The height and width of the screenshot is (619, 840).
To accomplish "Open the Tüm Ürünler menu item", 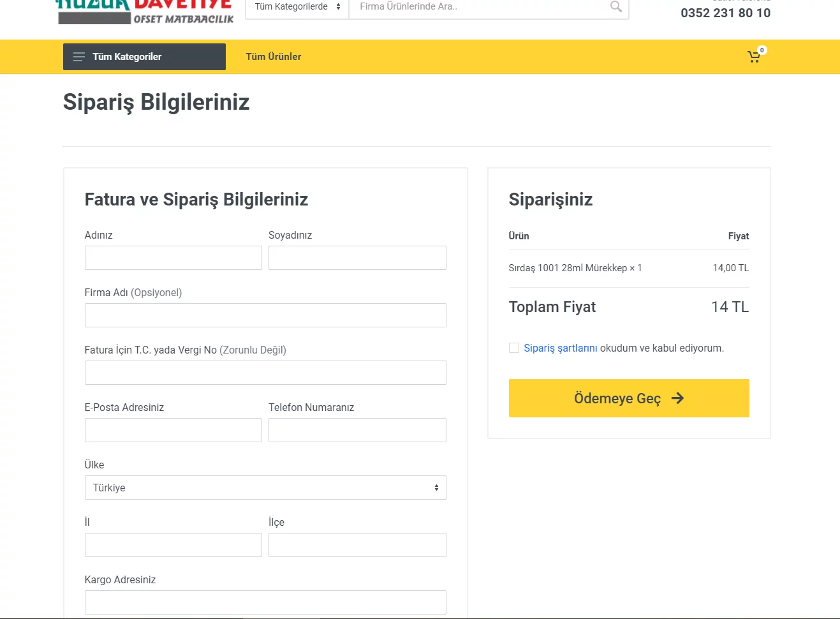I will [x=274, y=57].
